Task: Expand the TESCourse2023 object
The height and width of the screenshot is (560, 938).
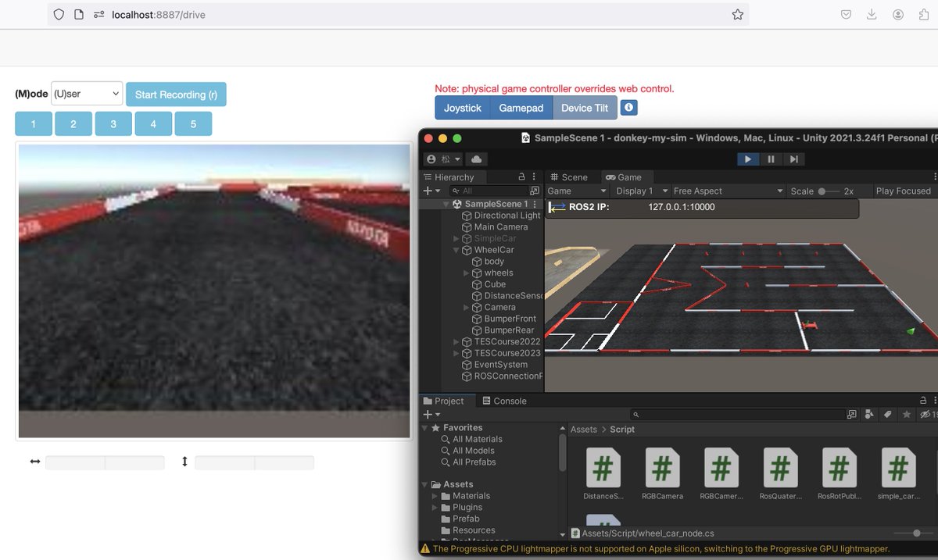Action: (456, 353)
